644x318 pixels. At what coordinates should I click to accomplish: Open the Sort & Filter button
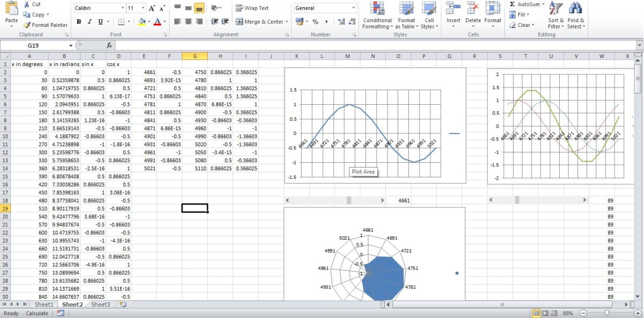tap(556, 16)
